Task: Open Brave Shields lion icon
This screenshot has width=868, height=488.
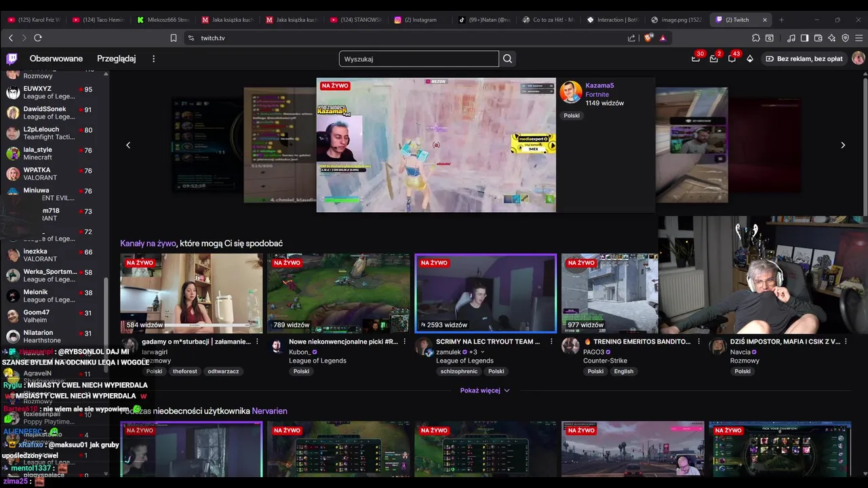Action: [648, 38]
